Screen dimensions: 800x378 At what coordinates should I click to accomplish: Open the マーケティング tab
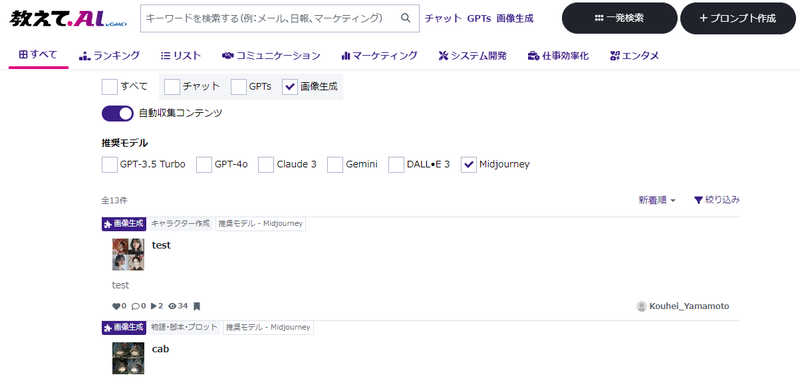coord(380,56)
